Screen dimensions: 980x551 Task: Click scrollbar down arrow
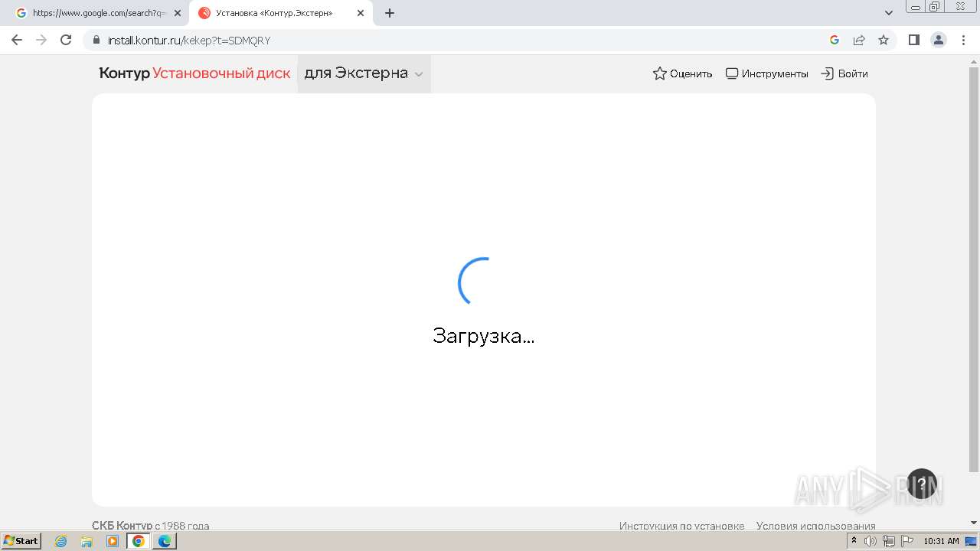coord(973,523)
